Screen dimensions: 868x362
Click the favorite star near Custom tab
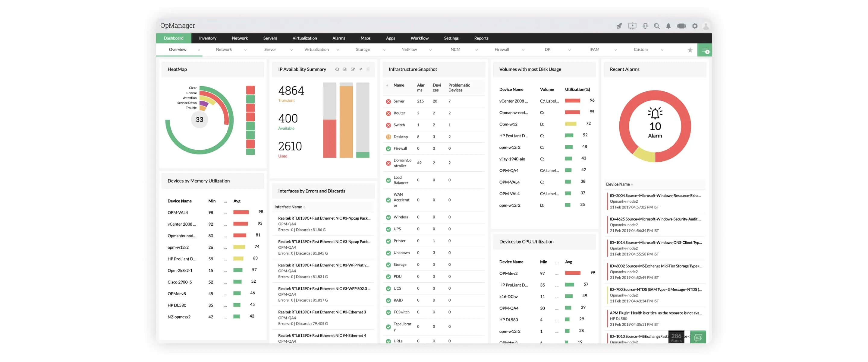690,49
